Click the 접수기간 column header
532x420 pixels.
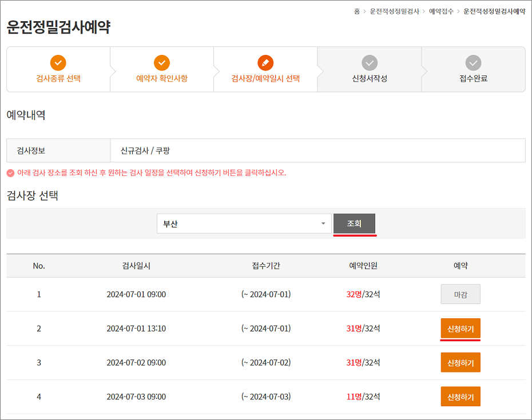coord(266,266)
